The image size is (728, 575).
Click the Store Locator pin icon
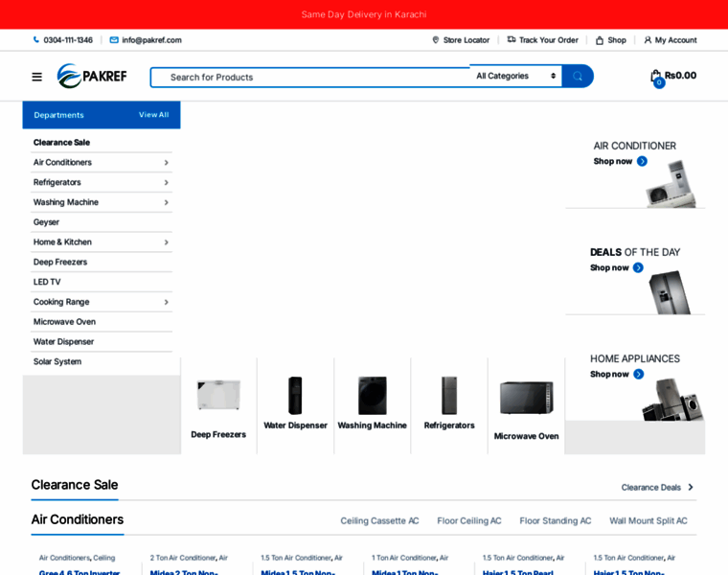pos(436,40)
